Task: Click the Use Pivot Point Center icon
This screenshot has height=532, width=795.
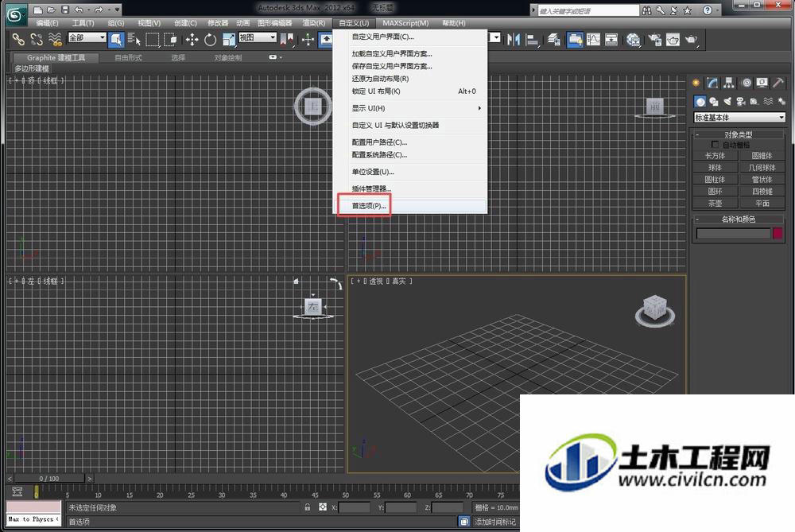Action: pyautogui.click(x=287, y=40)
